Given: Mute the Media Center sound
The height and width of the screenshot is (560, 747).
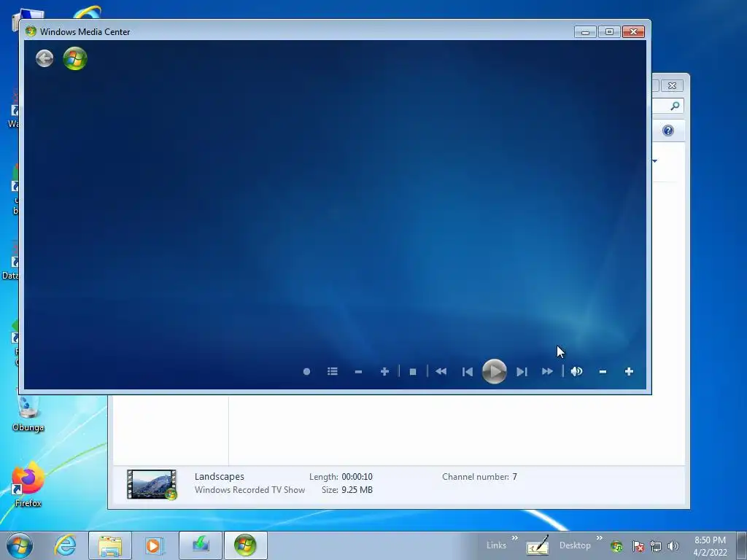Looking at the screenshot, I should 576,371.
